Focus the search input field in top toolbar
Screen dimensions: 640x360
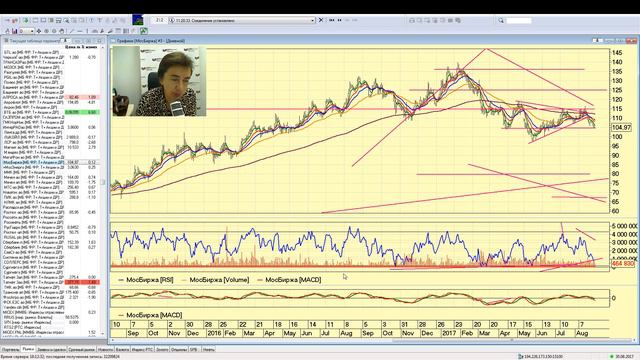pyautogui.click(x=519, y=20)
